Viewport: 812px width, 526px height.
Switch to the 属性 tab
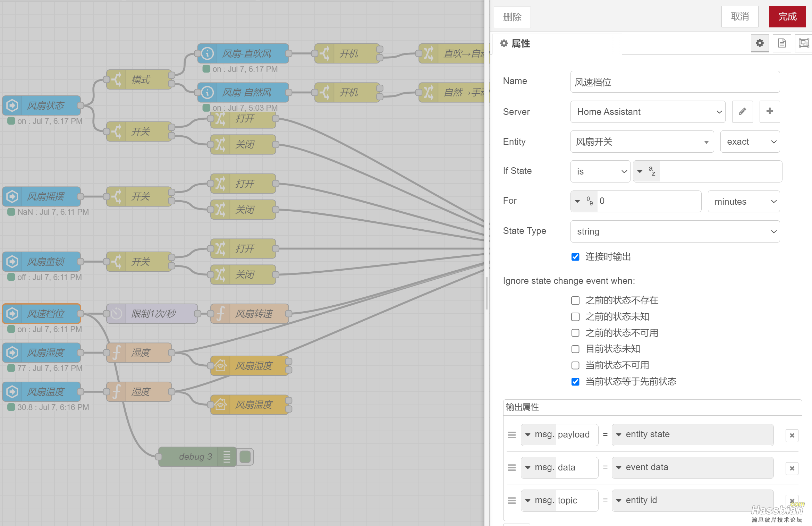[557, 44]
